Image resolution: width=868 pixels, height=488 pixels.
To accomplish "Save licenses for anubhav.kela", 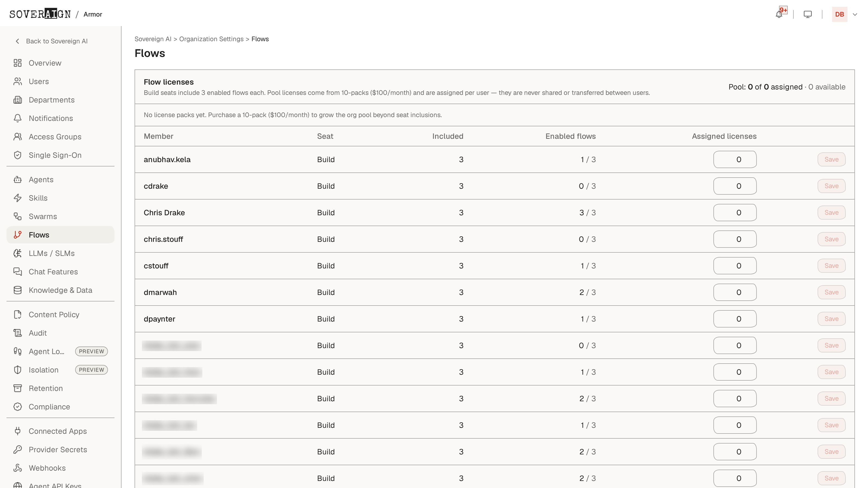I will coord(831,160).
